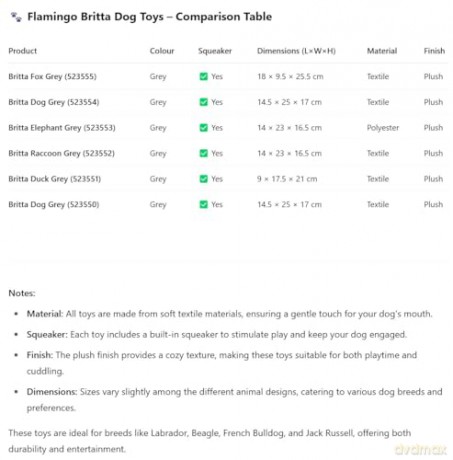Click the watermark logo in corner
This screenshot has width=453, height=460.
(x=421, y=449)
